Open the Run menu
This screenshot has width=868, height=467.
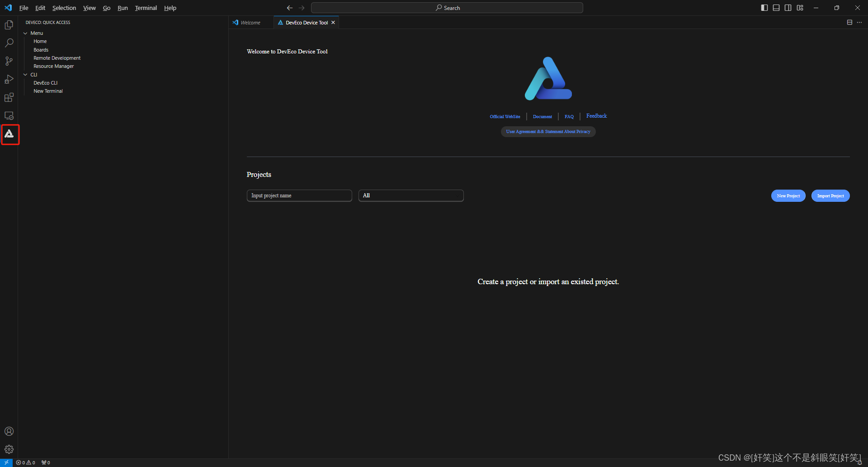(x=123, y=8)
